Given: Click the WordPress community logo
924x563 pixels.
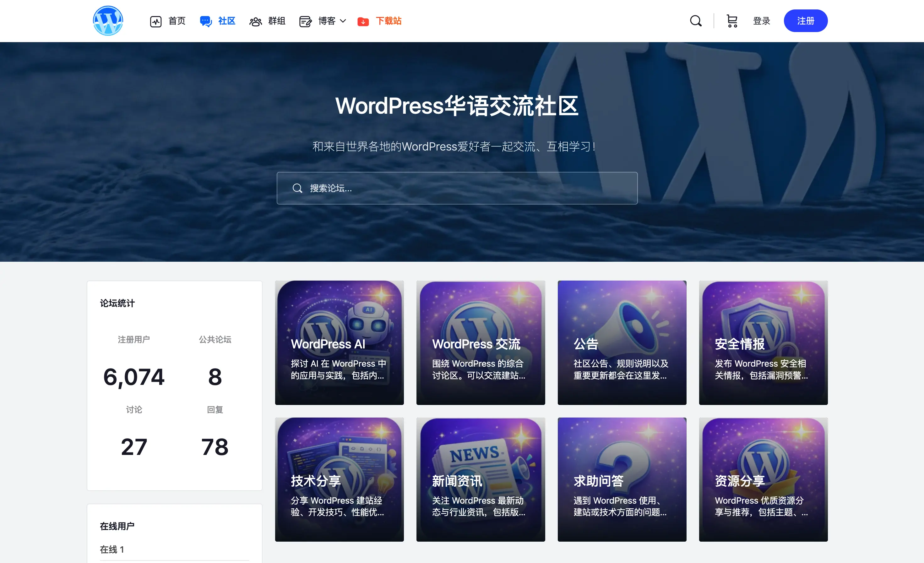Looking at the screenshot, I should coord(108,21).
